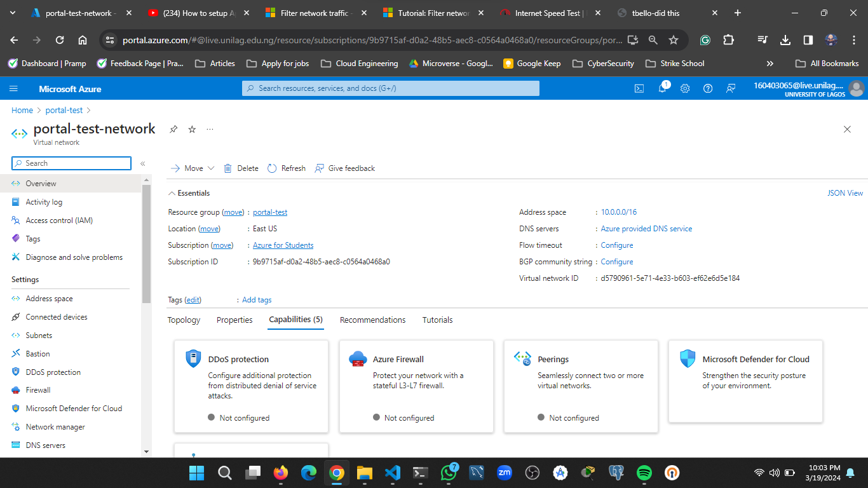
Task: Add portal-test-network to favorites star
Action: click(x=192, y=129)
